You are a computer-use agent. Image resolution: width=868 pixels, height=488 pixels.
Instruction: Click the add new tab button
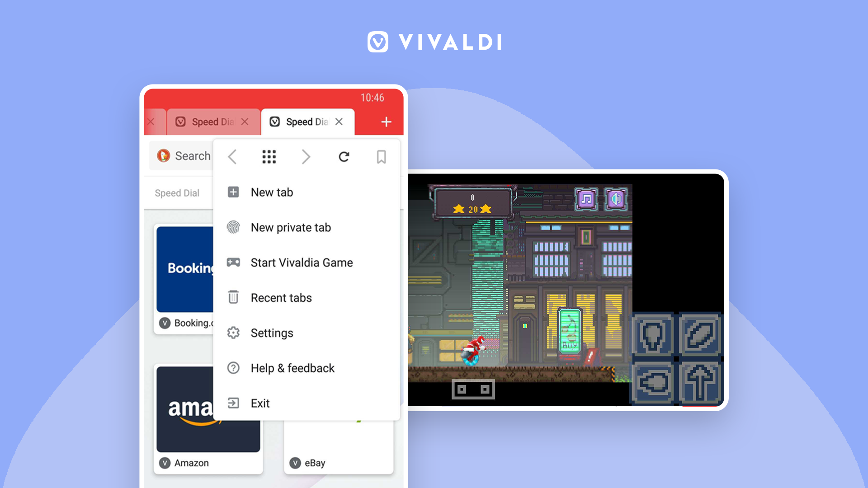385,121
